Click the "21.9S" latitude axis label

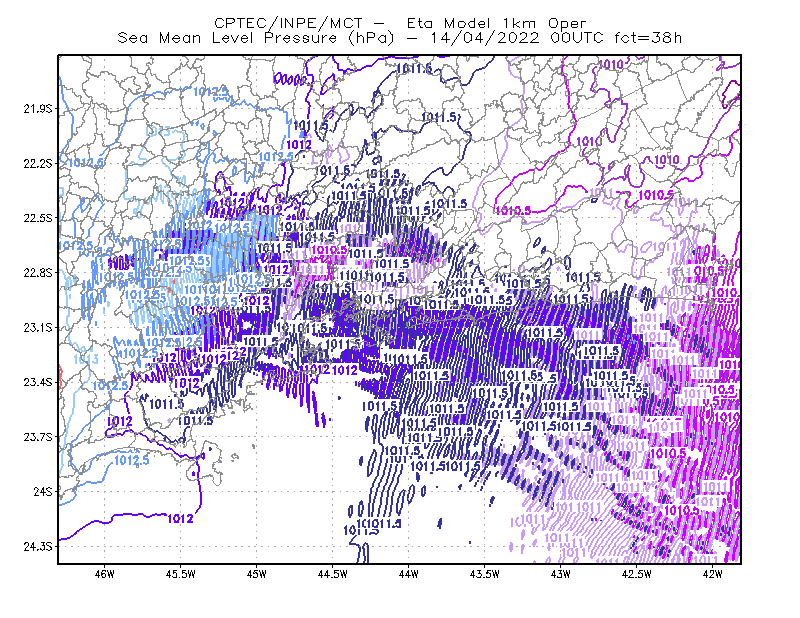pyautogui.click(x=38, y=109)
